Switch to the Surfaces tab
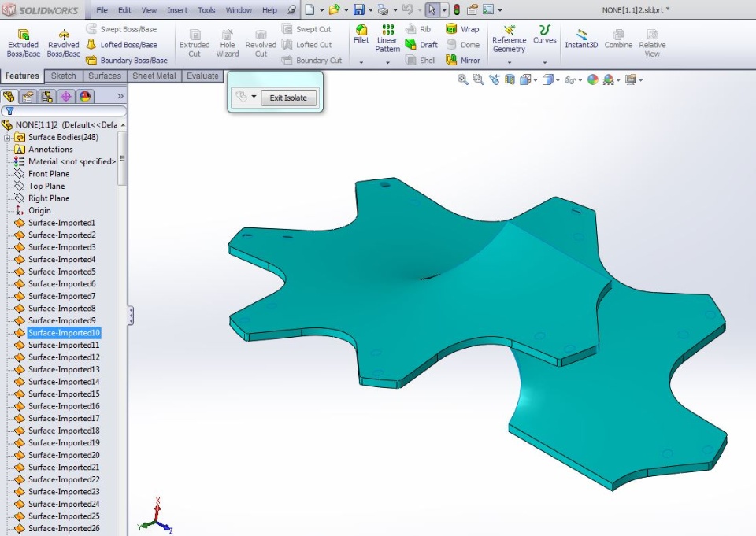This screenshot has height=536, width=756. 105,76
